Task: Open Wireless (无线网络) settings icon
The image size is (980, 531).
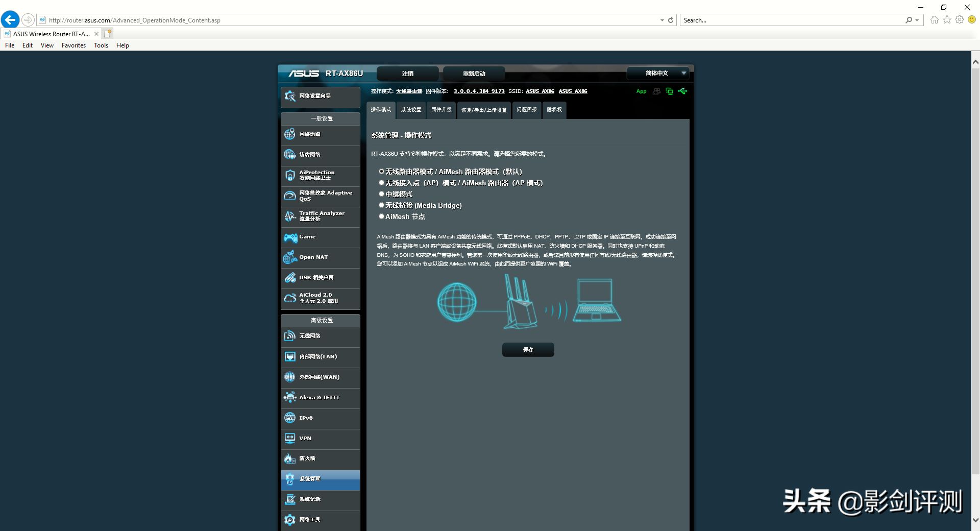Action: [290, 335]
